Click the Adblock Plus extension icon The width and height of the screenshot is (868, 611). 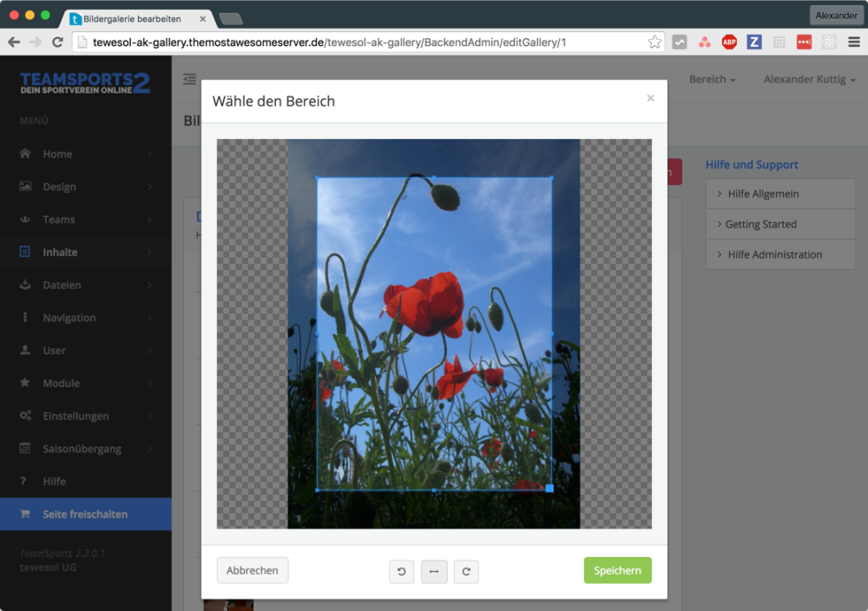pos(729,42)
